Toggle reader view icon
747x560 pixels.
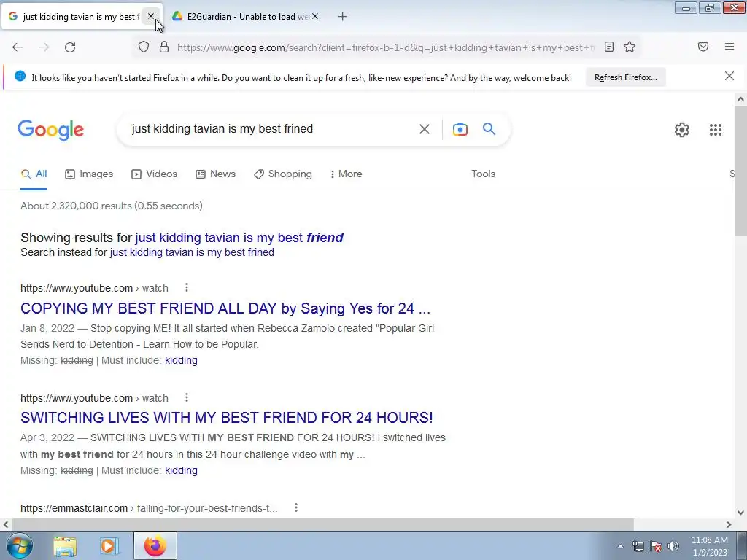[x=609, y=47]
